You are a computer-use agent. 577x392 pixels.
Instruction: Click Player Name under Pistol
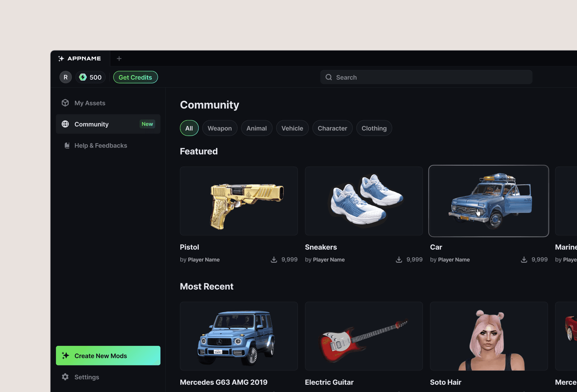point(204,260)
